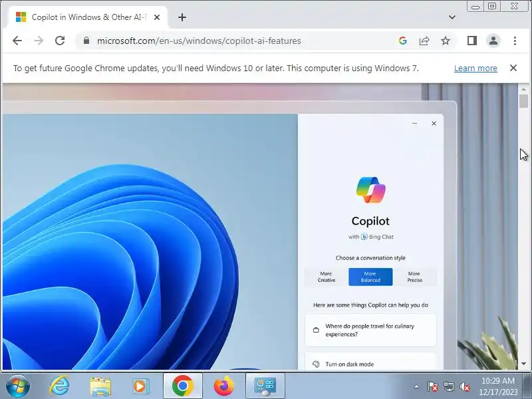
Task: Open the taskbar clock and date
Action: click(498, 386)
